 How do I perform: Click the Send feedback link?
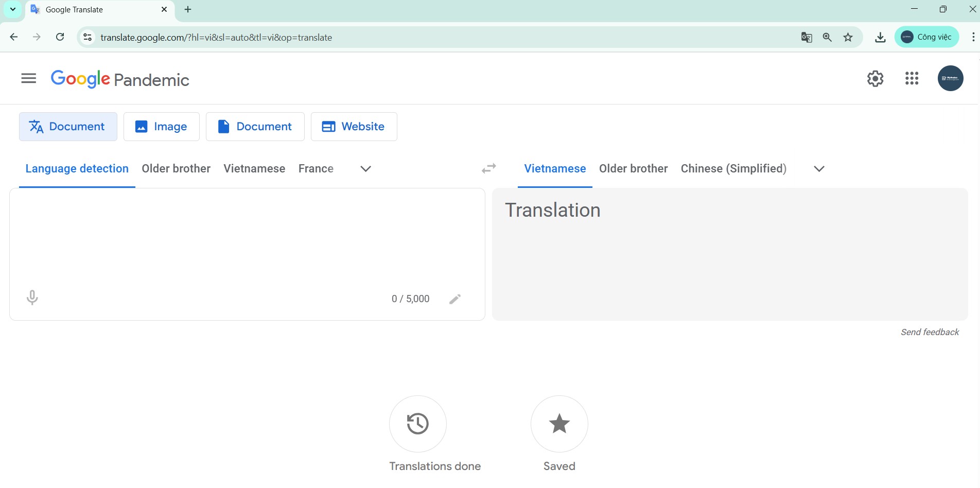pos(930,332)
